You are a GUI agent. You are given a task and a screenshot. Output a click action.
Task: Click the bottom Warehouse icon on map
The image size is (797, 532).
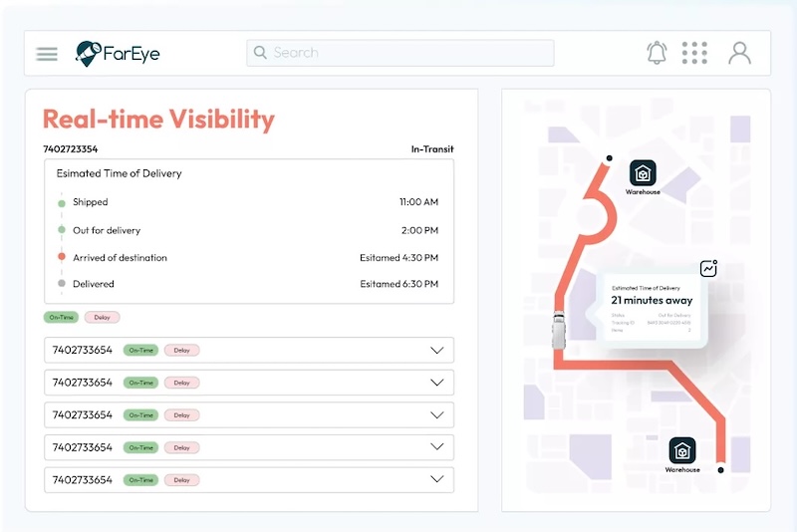pos(682,450)
